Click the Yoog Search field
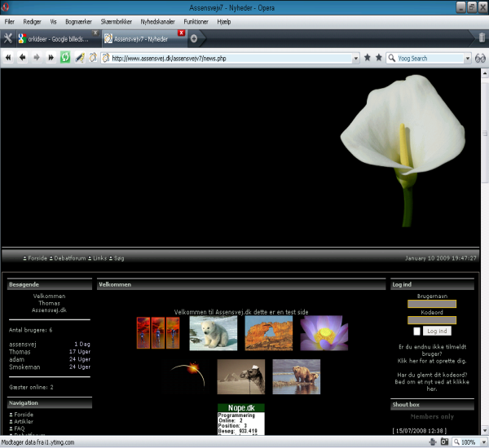Viewport: 489px width, 448px height. [430, 59]
